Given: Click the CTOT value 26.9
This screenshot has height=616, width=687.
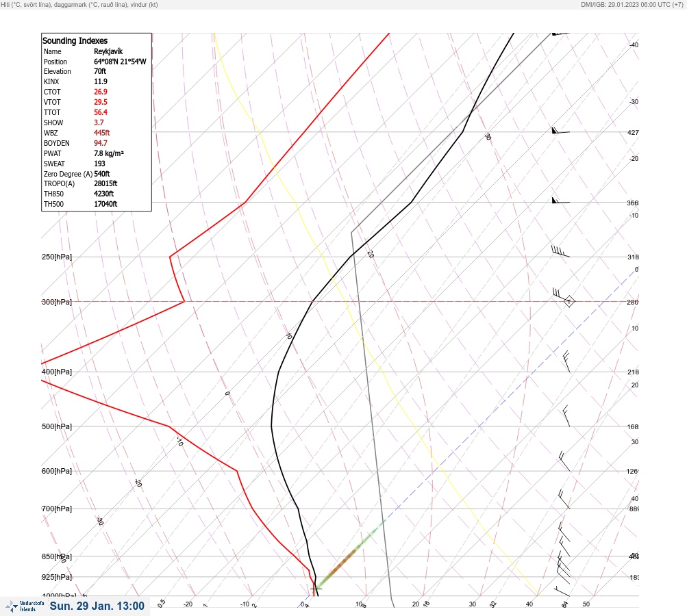Looking at the screenshot, I should [100, 92].
